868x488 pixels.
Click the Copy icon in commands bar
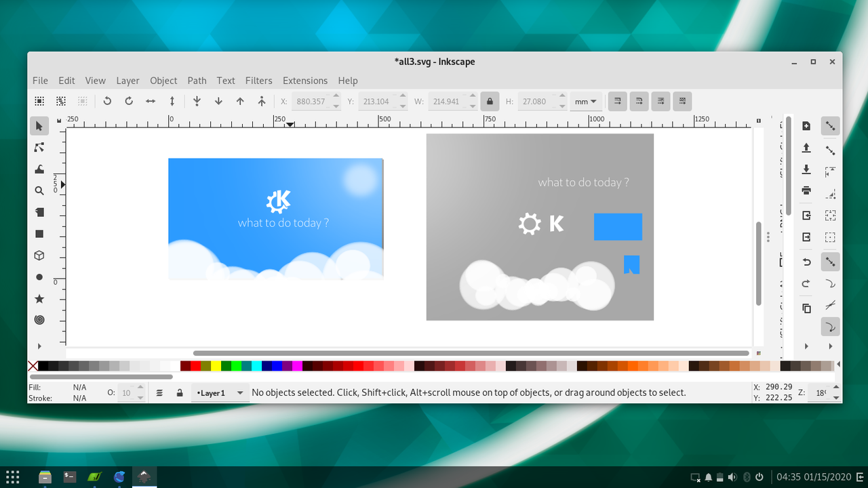click(806, 308)
